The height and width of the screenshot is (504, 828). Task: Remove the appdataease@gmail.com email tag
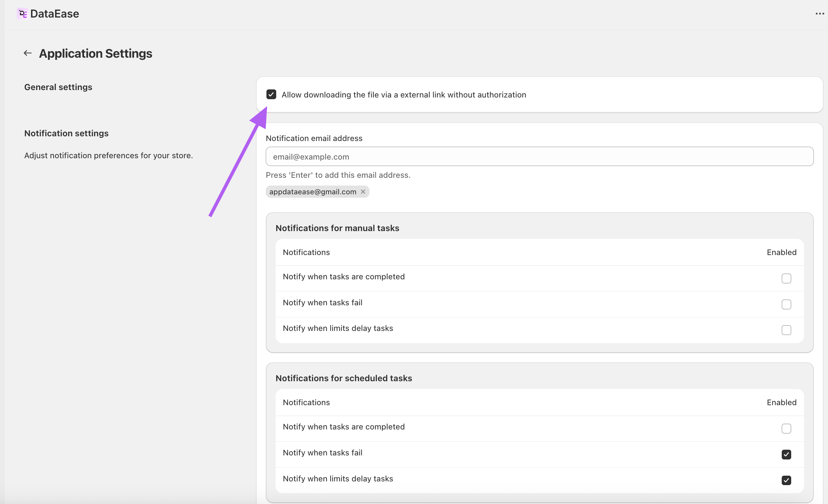click(x=363, y=192)
